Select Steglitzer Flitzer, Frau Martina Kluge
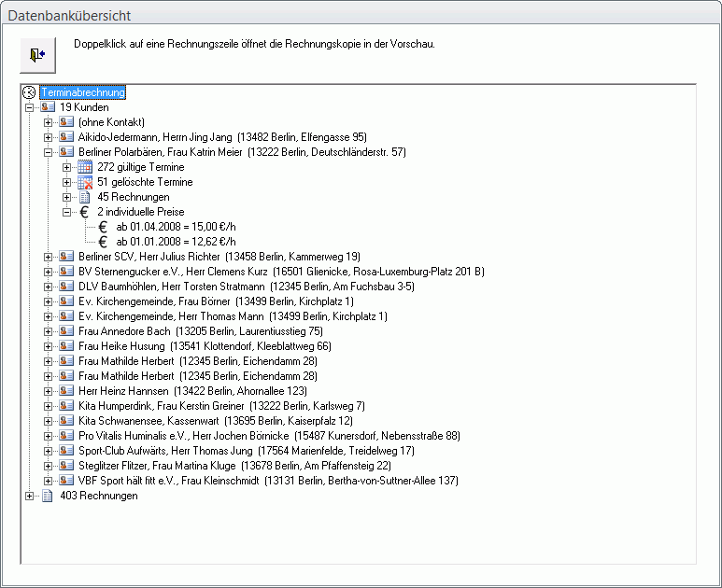The height and width of the screenshot is (588, 722). coord(234,466)
